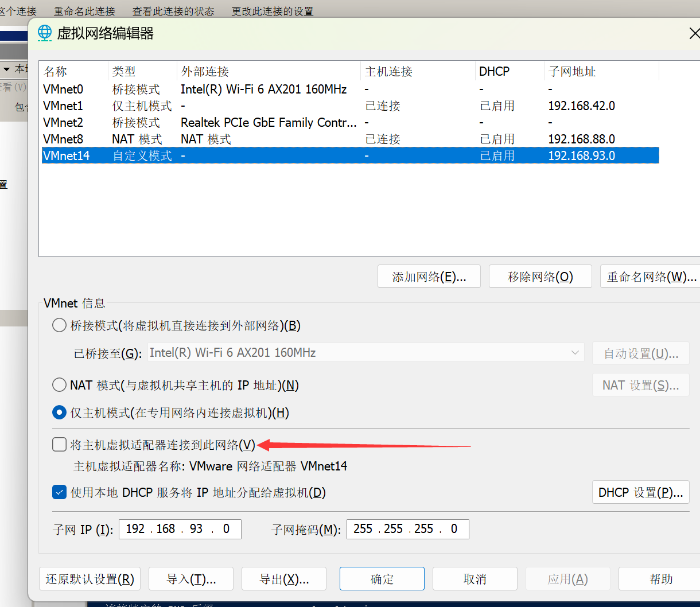Click the 移除网络(O) button

tap(540, 277)
